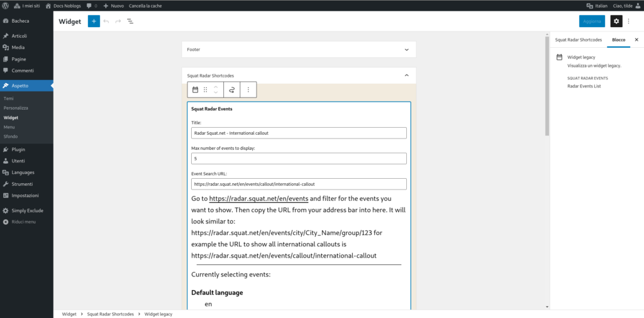Click the redo arrow

(x=118, y=21)
